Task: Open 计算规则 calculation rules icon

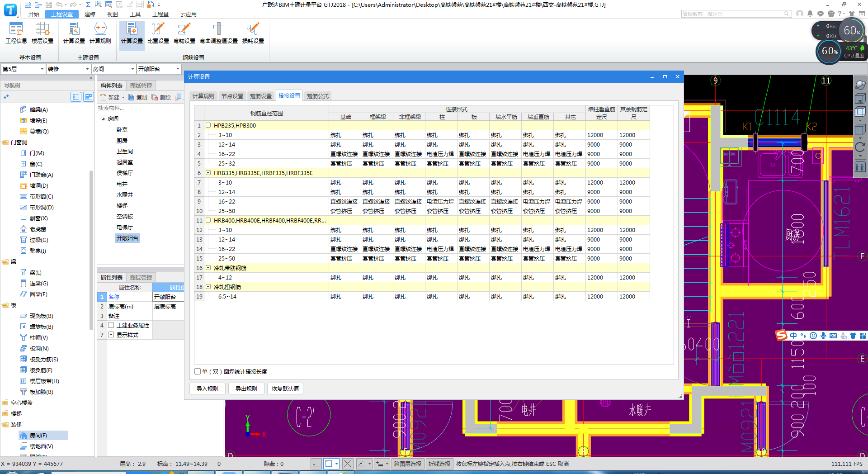Action: pyautogui.click(x=100, y=33)
